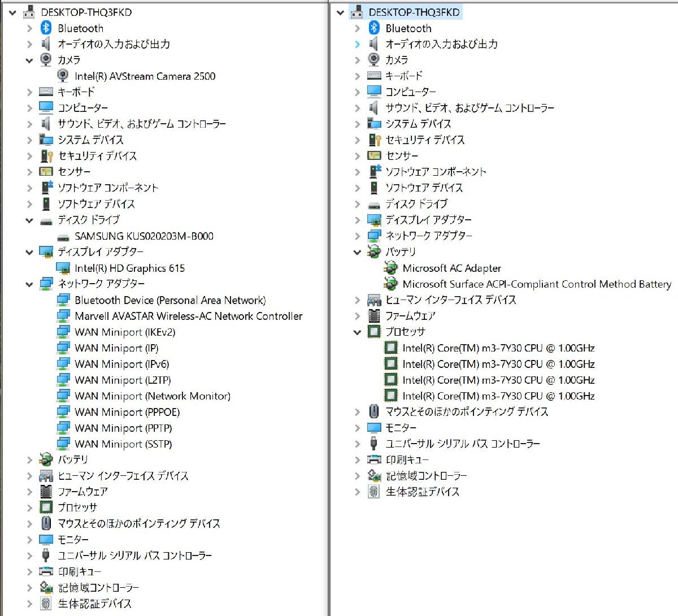Collapse the network adapter category in the left pane
678x616 pixels.
coord(29,284)
